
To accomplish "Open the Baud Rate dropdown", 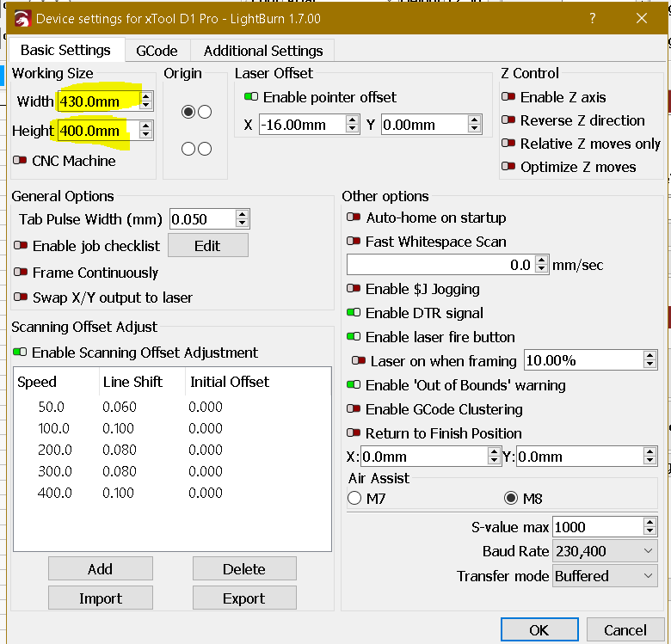I will coord(605,551).
